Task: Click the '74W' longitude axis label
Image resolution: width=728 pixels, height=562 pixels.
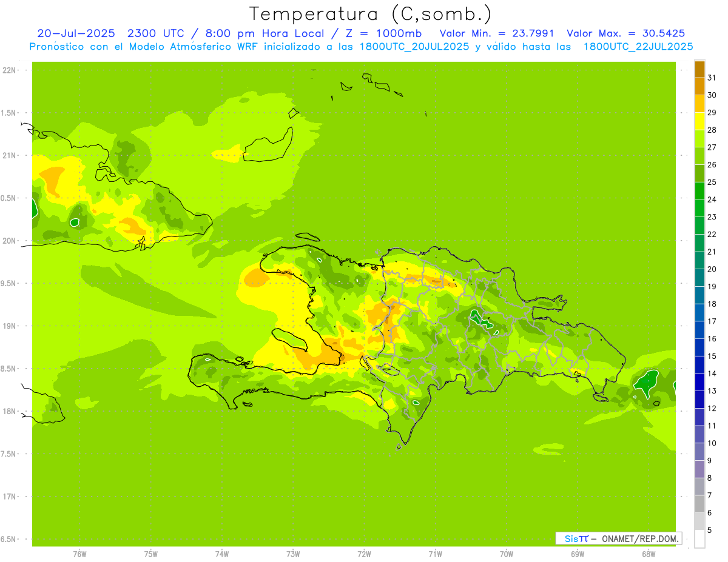Action: tap(222, 554)
